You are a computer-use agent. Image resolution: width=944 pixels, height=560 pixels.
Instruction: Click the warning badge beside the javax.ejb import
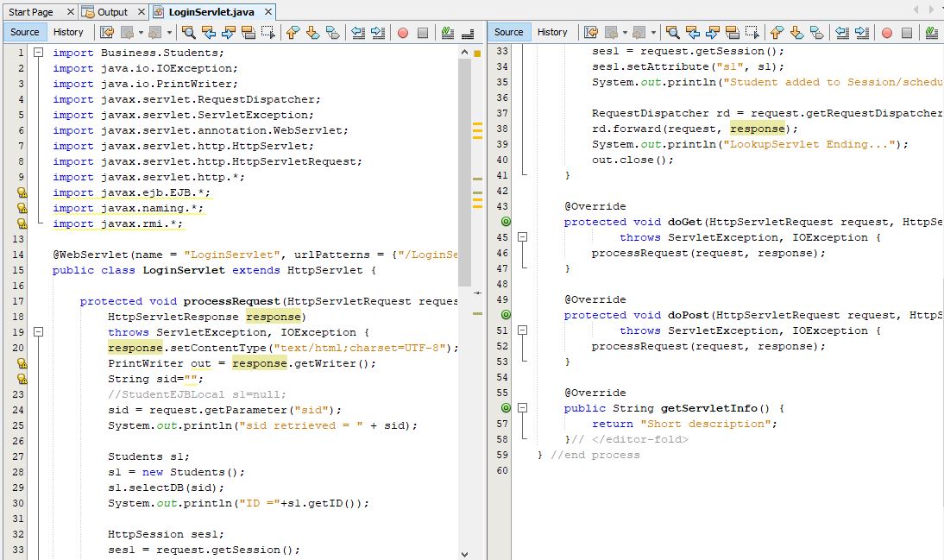pyautogui.click(x=22, y=192)
